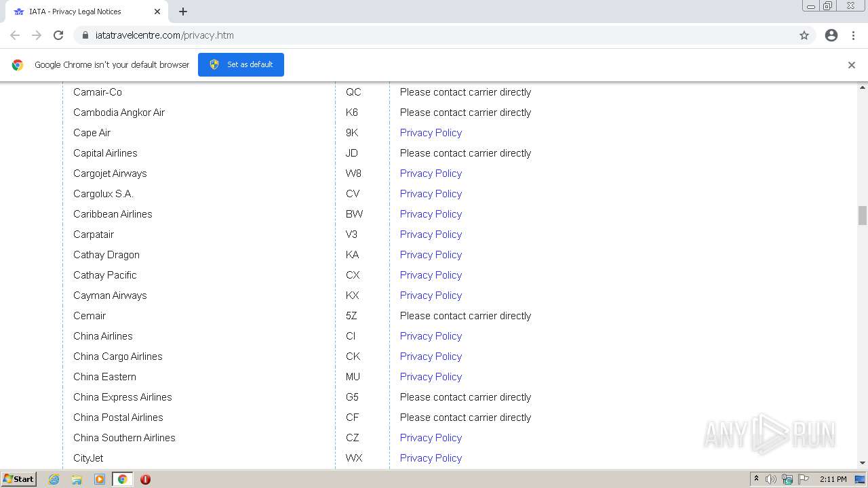The image size is (868, 488).
Task: Open China Eastern Privacy Policy link
Action: [x=431, y=377]
